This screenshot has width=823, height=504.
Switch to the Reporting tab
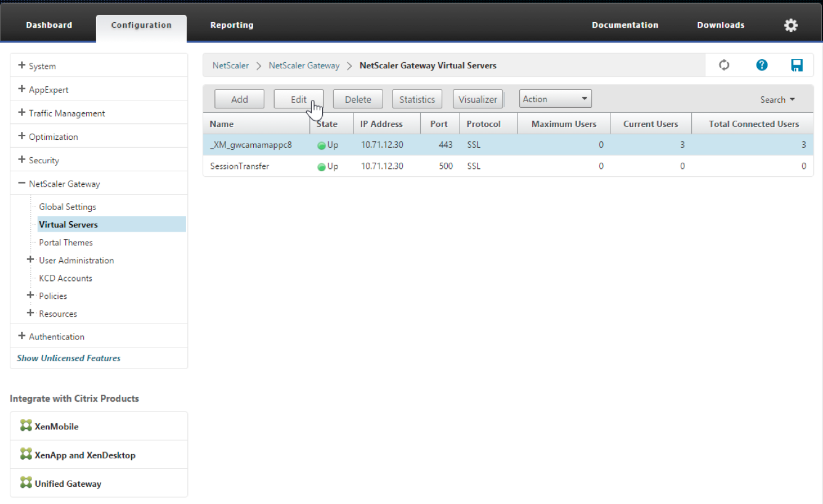click(x=232, y=25)
